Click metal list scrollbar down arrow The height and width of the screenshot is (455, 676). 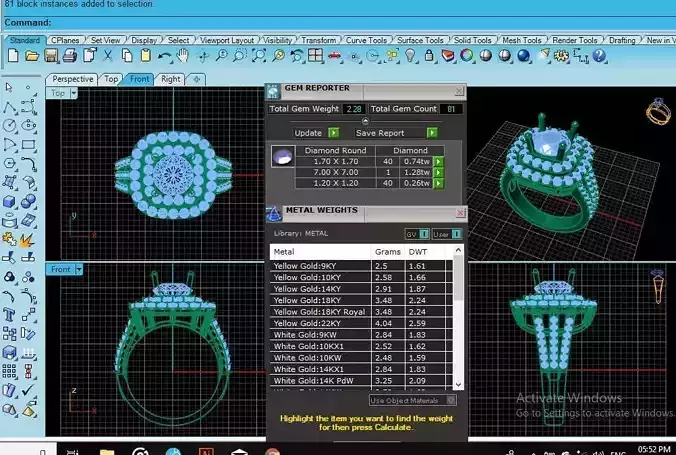pos(458,384)
